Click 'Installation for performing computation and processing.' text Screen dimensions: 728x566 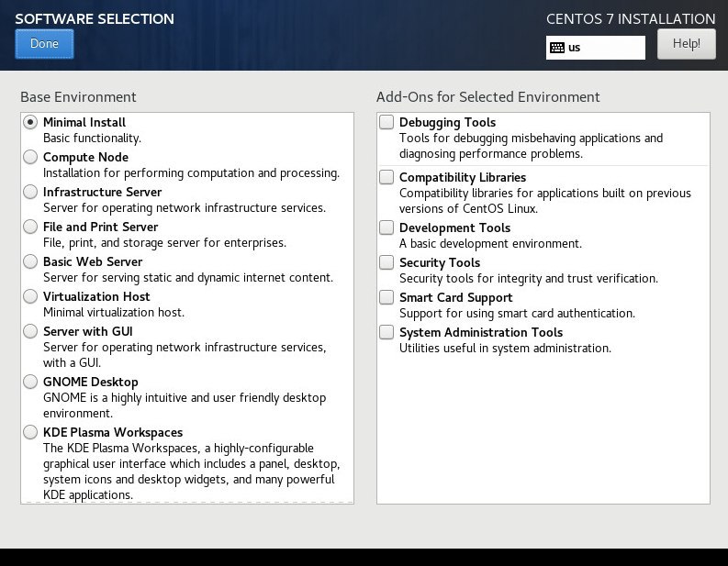point(191,173)
